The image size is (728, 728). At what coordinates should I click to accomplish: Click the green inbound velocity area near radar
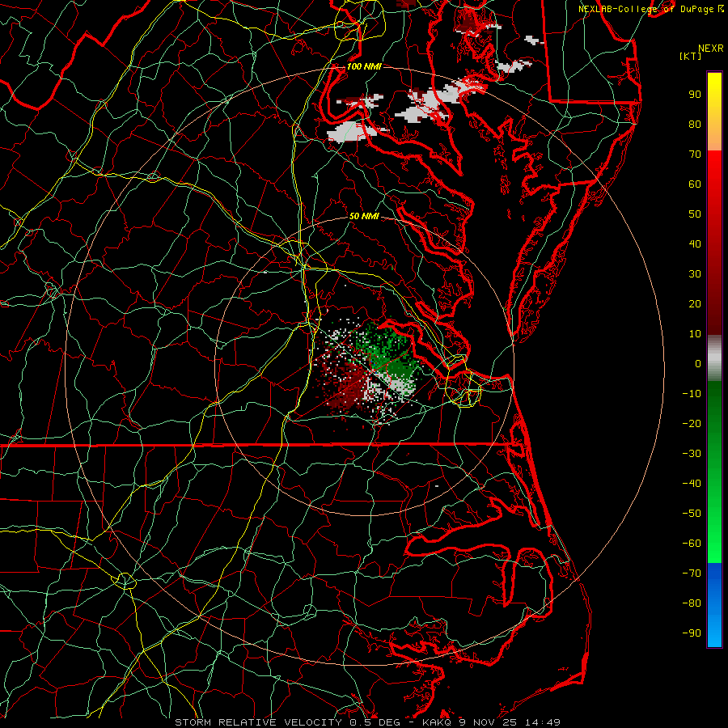tap(389, 354)
